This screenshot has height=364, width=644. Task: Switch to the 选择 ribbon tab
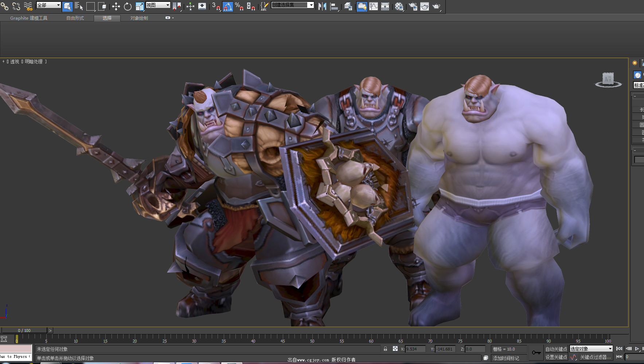(x=107, y=18)
